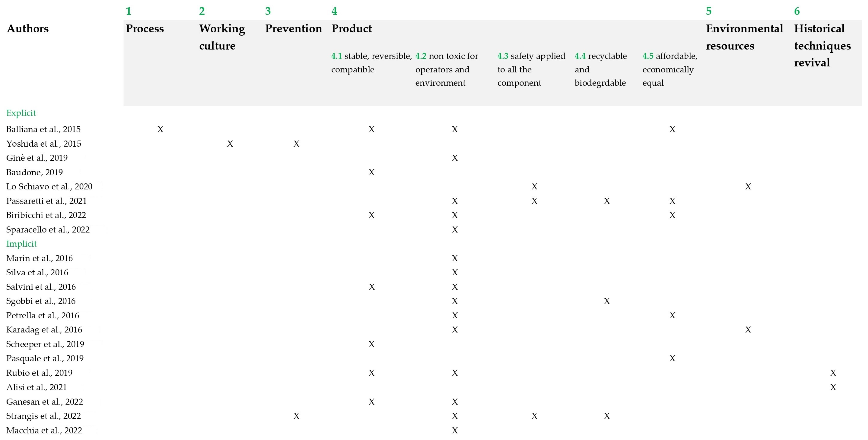868x440 pixels.
Task: Select the 4.4 recyclable and biodegradable subheading
Action: pos(600,69)
